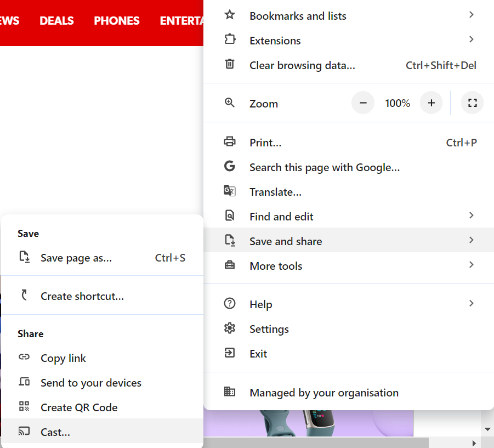This screenshot has height=448, width=494.
Task: Click the Save page as file icon
Action: (x=25, y=257)
